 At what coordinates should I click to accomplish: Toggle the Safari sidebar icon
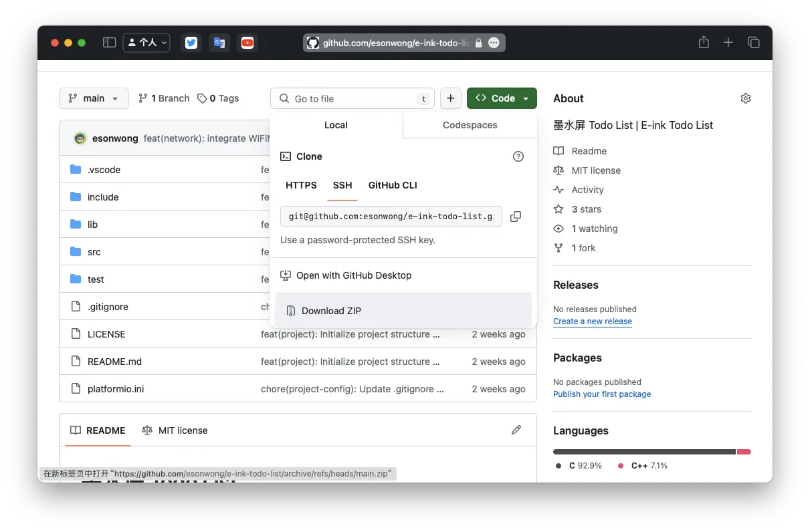click(109, 43)
